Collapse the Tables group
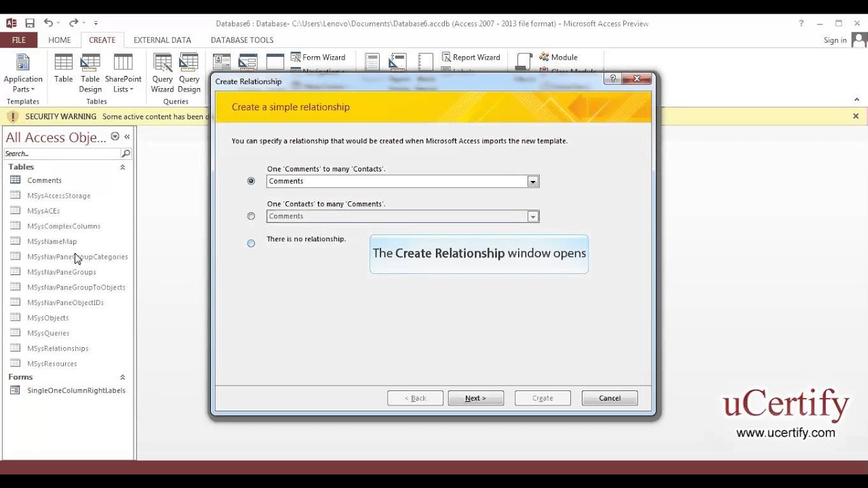This screenshot has height=488, width=868. pyautogui.click(x=123, y=167)
